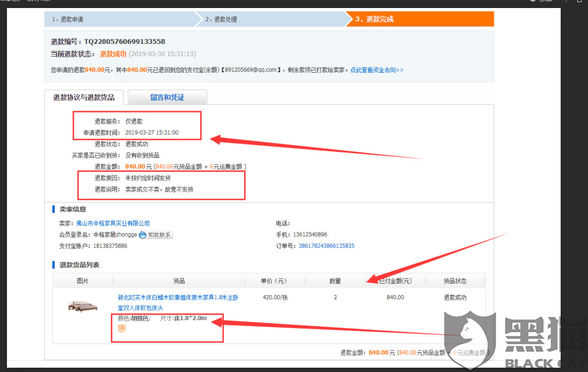Select refund number TQ22805760699133558 text

[125, 42]
